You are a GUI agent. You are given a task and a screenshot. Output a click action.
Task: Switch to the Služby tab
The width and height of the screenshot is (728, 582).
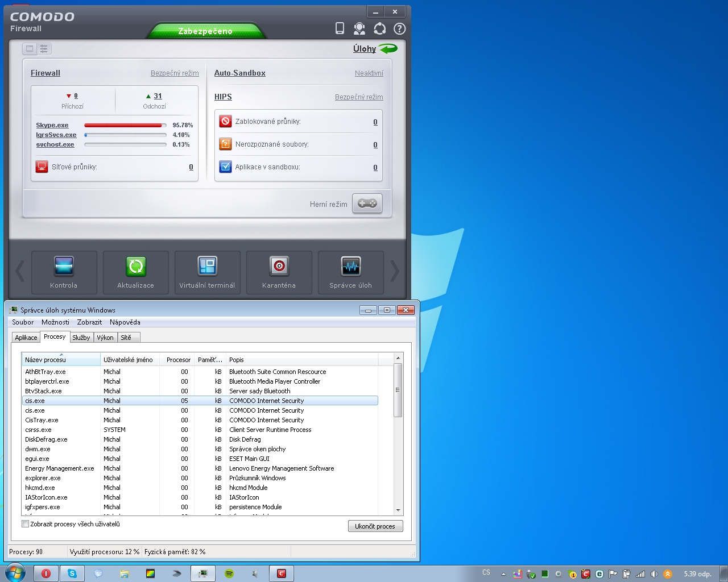pos(81,338)
